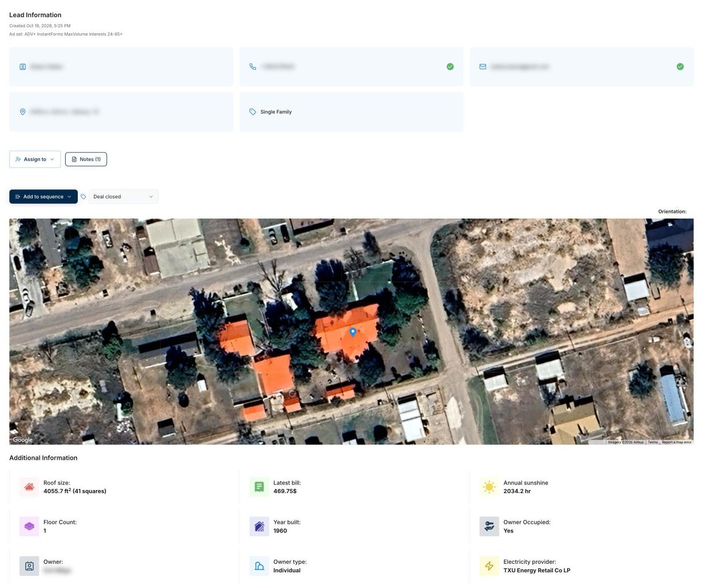This screenshot has width=703, height=588.
Task: Click the Annual sunshine value 2034.2 hr
Action: 517,491
